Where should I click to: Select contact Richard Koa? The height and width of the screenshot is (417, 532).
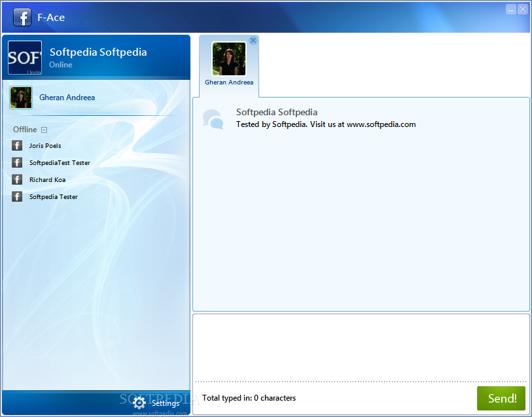coord(47,179)
